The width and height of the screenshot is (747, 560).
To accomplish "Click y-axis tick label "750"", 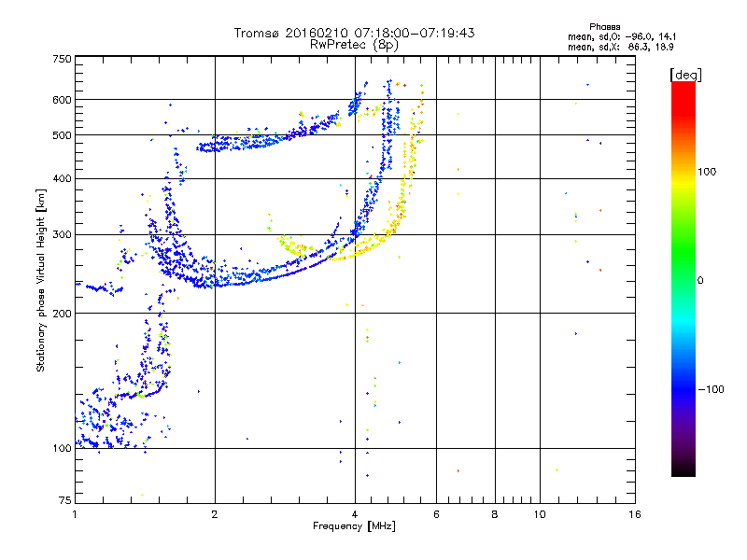I will (62, 59).
